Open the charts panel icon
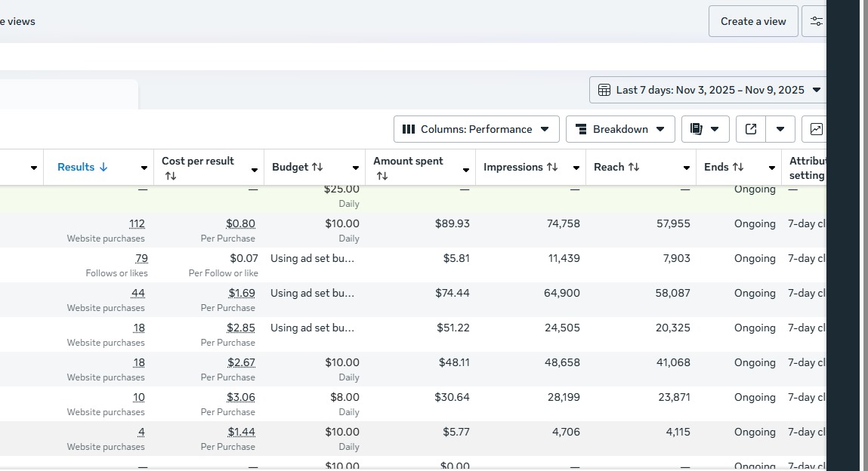Screen dimensions: 868x471 tap(816, 129)
